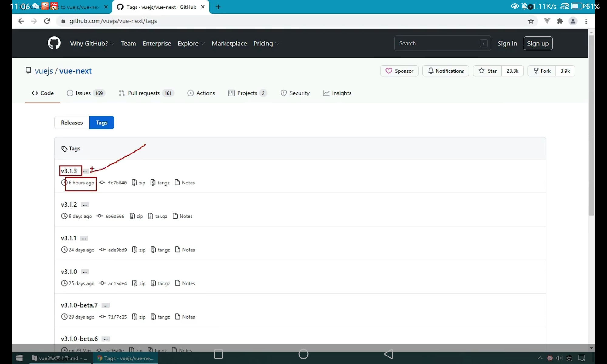This screenshot has height=364, width=607.
Task: Download zip archive for v3.1.3
Action: [139, 183]
